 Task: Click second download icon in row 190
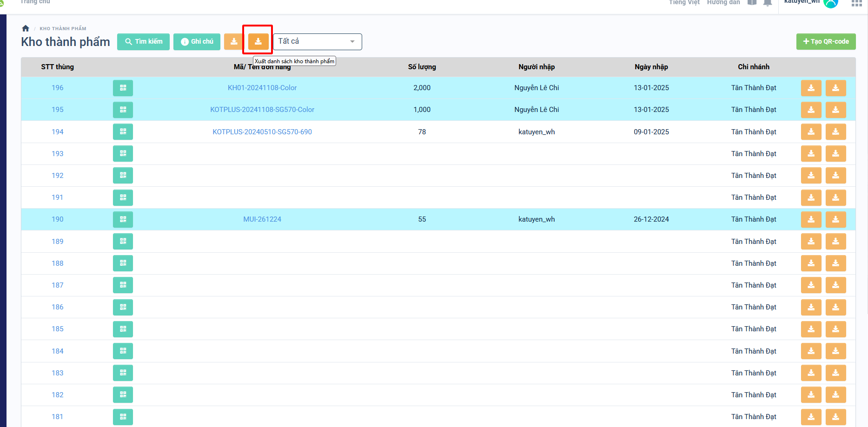(836, 219)
